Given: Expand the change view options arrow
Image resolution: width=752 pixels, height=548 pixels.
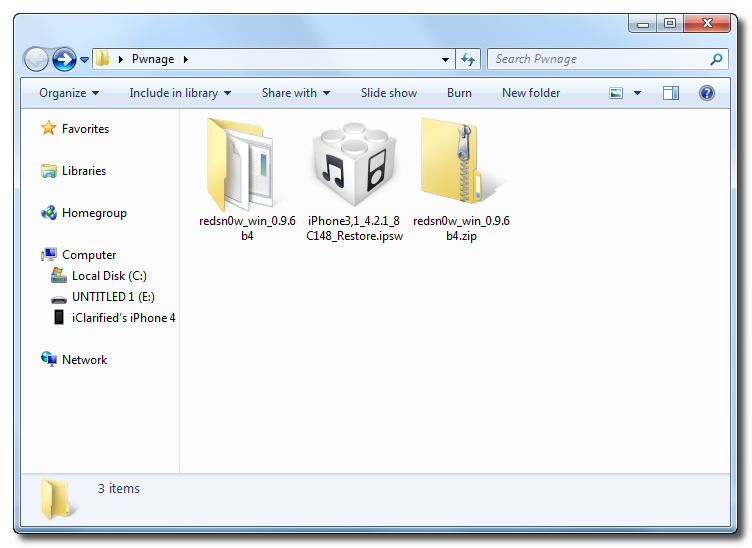Looking at the screenshot, I should [637, 93].
